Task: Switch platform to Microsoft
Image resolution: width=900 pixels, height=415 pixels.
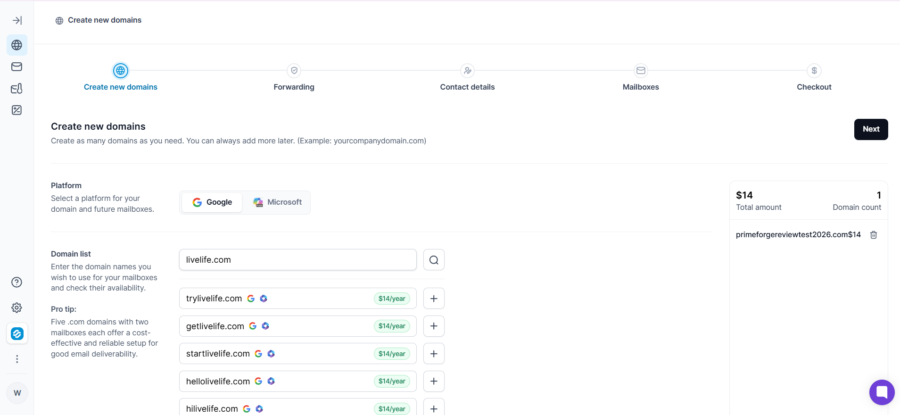Action: tap(277, 203)
